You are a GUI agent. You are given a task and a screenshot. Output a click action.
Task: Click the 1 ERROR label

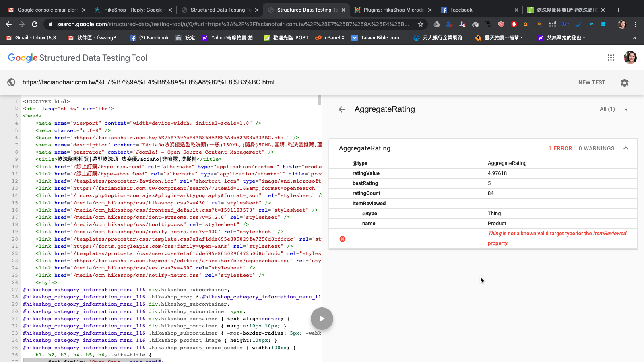click(x=560, y=148)
